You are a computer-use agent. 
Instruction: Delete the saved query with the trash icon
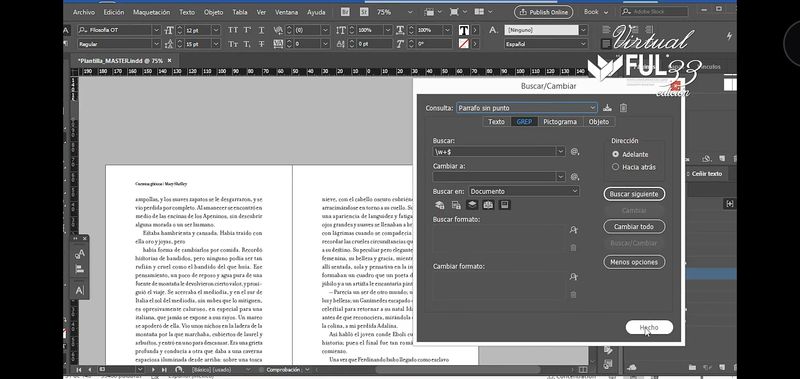coord(623,108)
